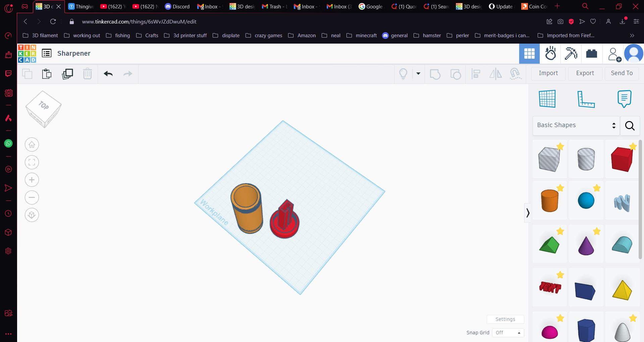The height and width of the screenshot is (342, 644).
Task: Select the orange Cylinder shape
Action: click(549, 201)
